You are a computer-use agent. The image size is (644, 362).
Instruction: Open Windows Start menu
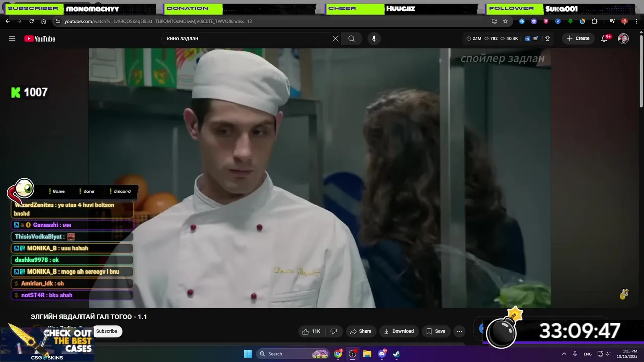(248, 354)
